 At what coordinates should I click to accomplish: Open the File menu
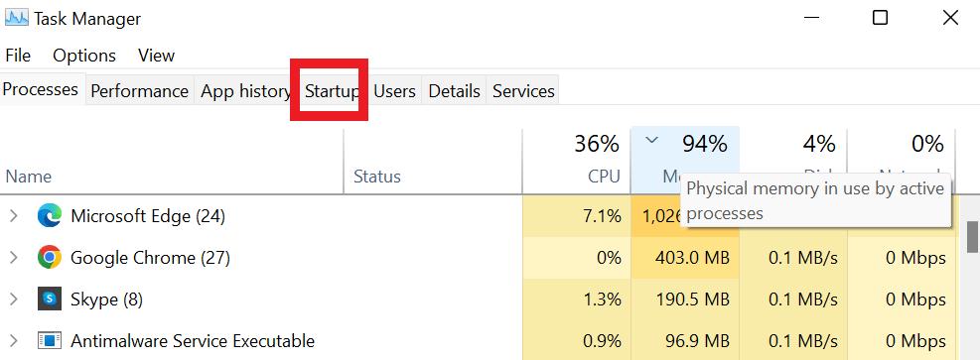point(18,56)
